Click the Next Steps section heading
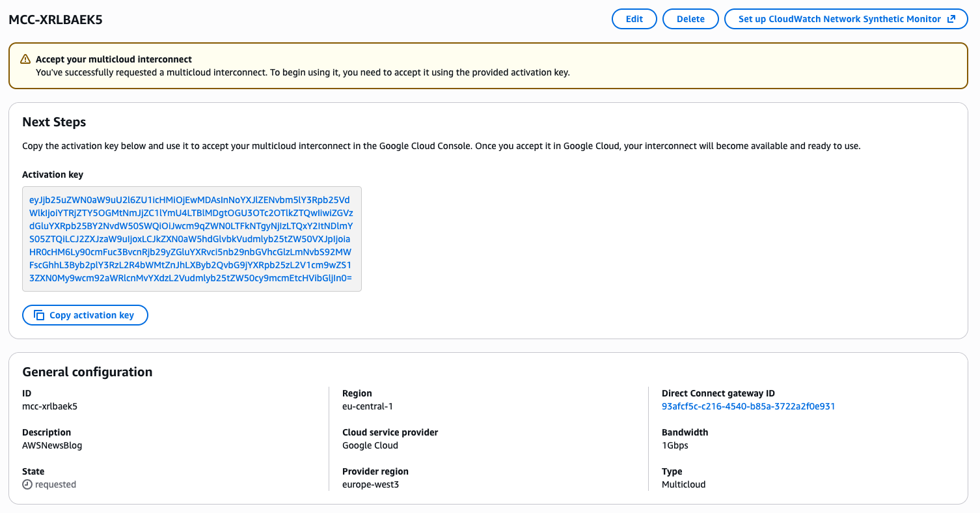Viewport: 980px width, 513px height. (x=54, y=122)
